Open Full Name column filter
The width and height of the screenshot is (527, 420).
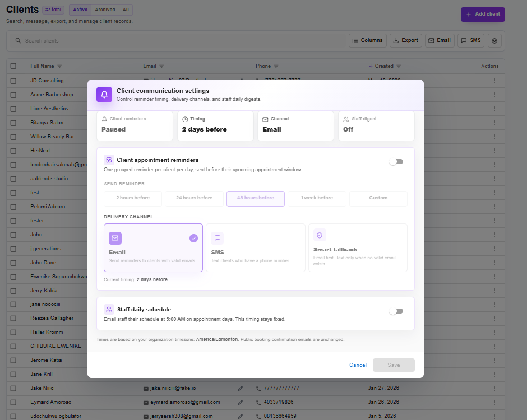coord(59,66)
